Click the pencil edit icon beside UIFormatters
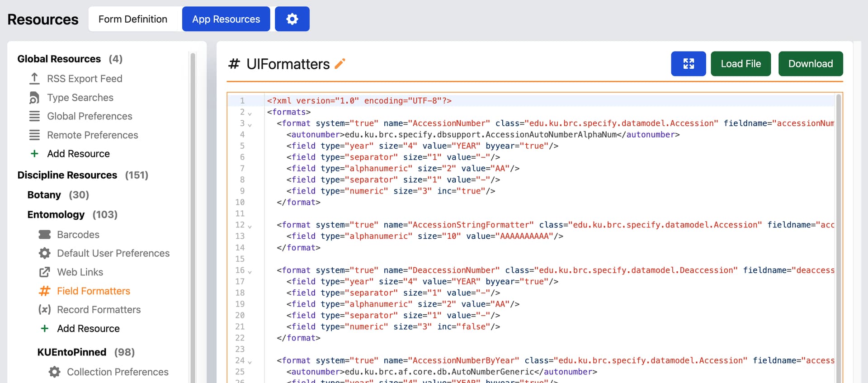This screenshot has width=868, height=383. [340, 64]
